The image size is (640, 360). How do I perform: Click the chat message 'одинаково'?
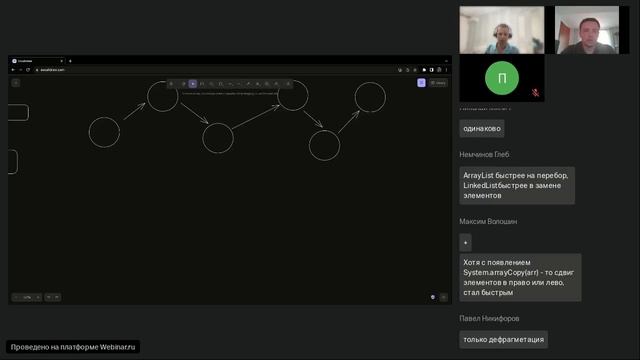pyautogui.click(x=482, y=129)
